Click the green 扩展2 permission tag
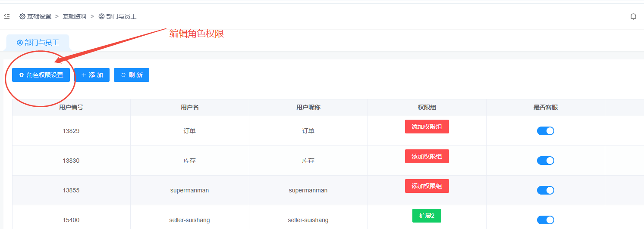 point(427,216)
